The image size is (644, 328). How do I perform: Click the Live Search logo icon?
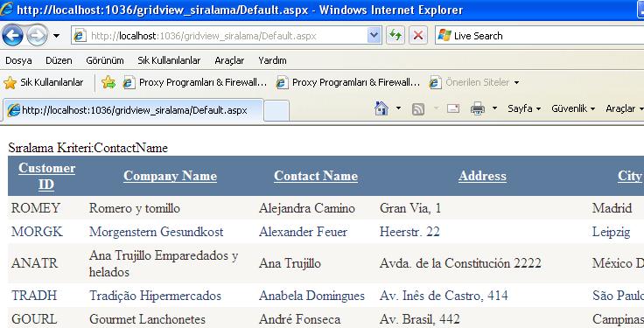coord(444,36)
